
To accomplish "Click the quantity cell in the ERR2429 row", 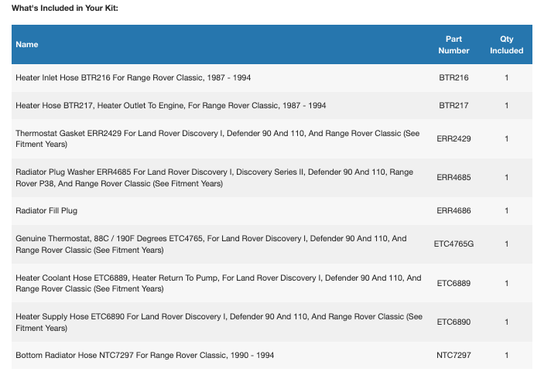I will (506, 138).
